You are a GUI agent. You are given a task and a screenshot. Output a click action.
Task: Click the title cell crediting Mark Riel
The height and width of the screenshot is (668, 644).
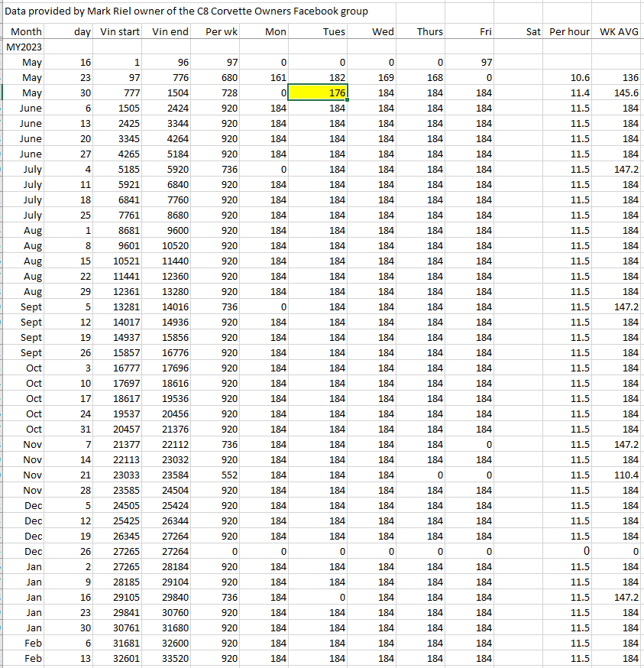[186, 11]
